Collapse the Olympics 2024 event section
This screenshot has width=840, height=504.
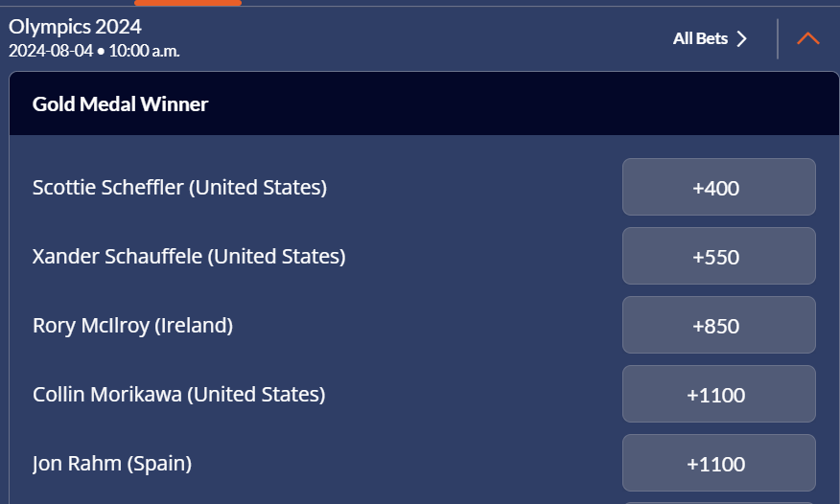coord(808,38)
